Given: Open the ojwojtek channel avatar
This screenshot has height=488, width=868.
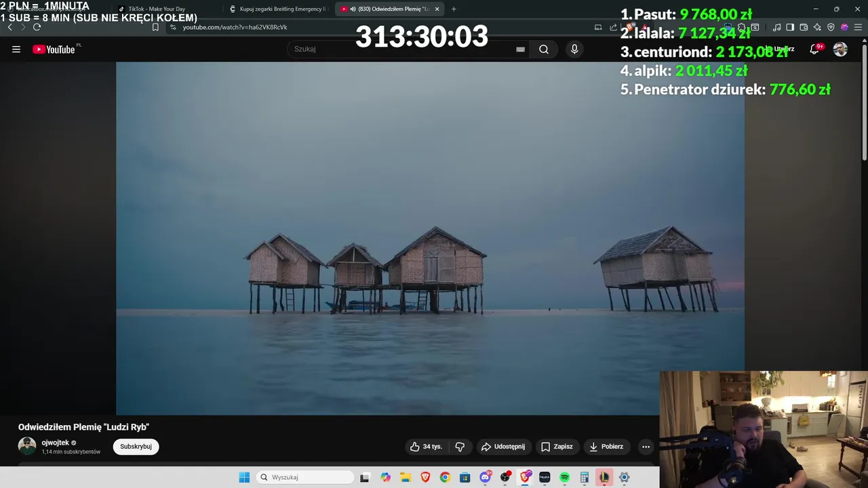Looking at the screenshot, I should click(x=27, y=446).
